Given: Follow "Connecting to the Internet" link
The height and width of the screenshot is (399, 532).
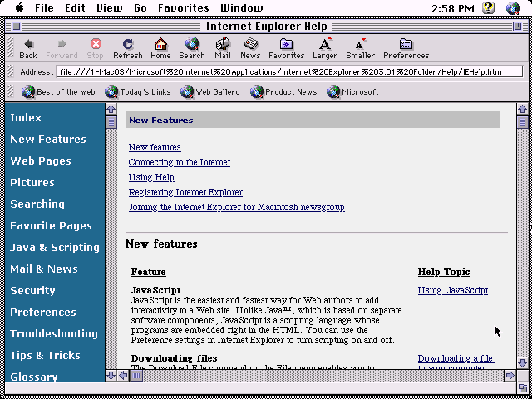Looking at the screenshot, I should 180,162.
